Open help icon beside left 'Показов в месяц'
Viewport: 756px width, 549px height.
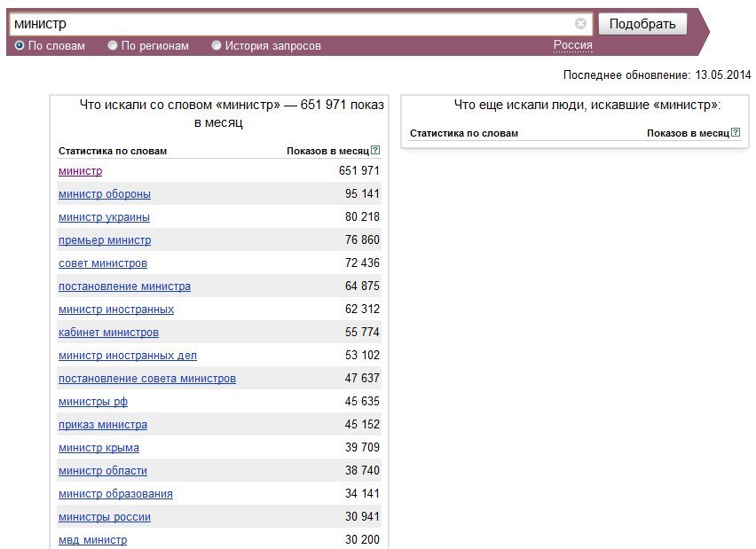(375, 151)
